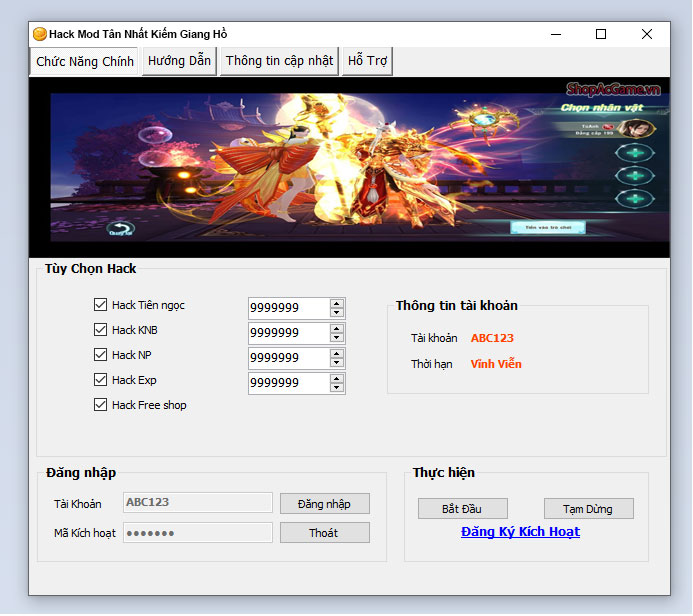Open the Hỗ Trợ tab
Screen dimensions: 693x616
(367, 61)
